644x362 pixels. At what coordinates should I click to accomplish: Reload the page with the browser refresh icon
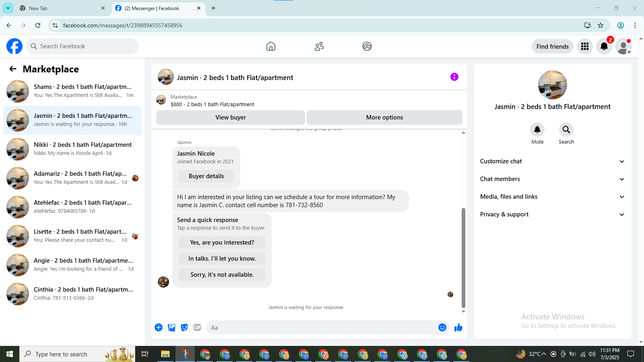pos(38,25)
